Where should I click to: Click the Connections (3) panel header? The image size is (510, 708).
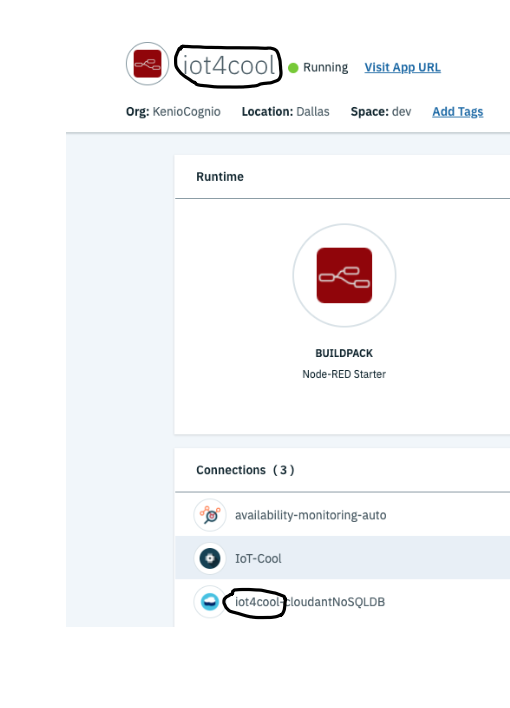pyautogui.click(x=342, y=470)
